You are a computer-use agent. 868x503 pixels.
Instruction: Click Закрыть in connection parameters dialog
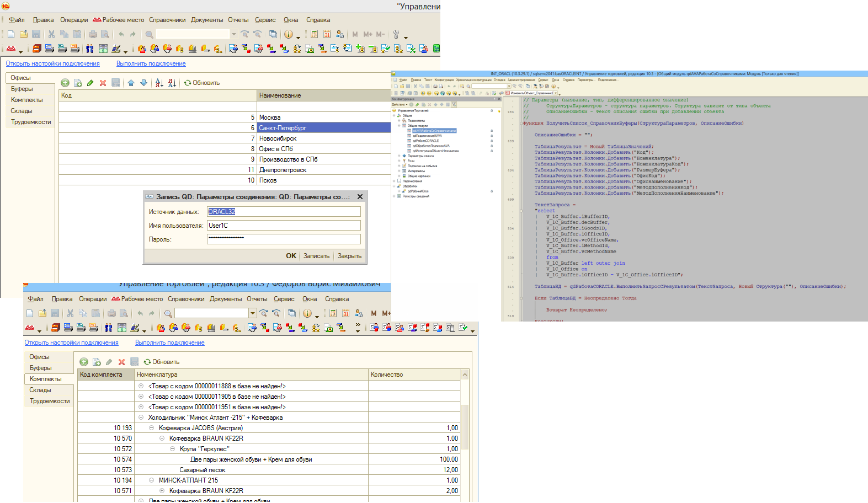coord(350,256)
